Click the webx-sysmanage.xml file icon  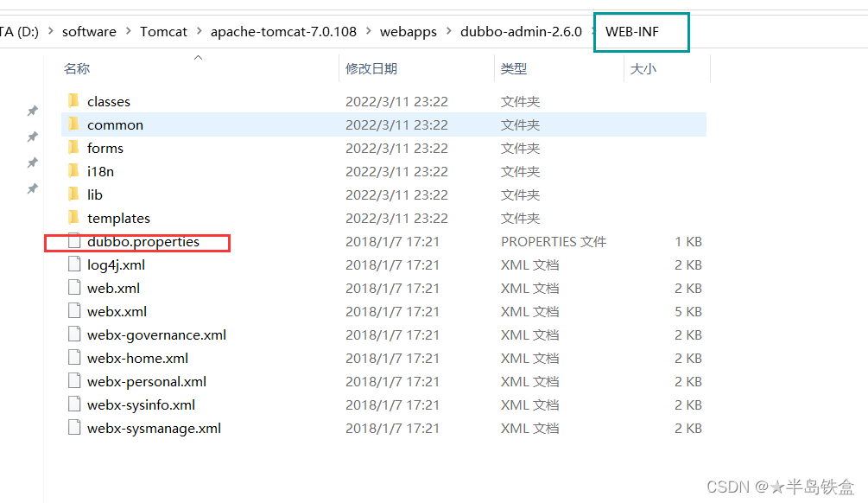pos(74,427)
